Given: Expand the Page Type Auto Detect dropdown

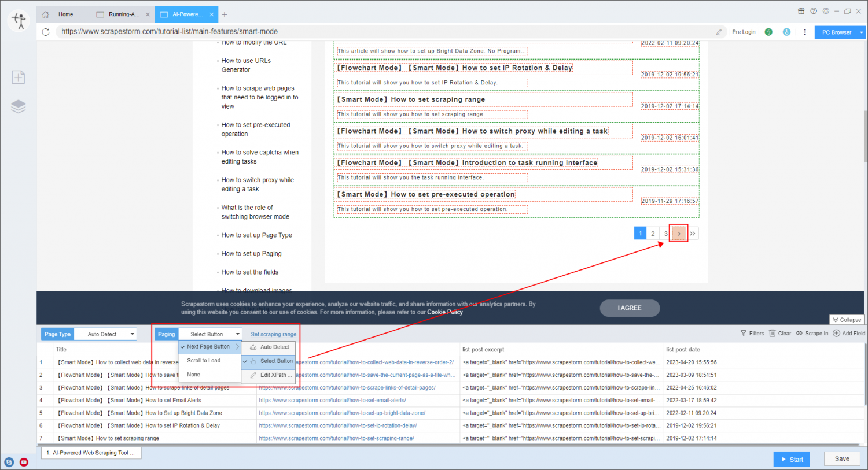Looking at the screenshot, I should 106,334.
